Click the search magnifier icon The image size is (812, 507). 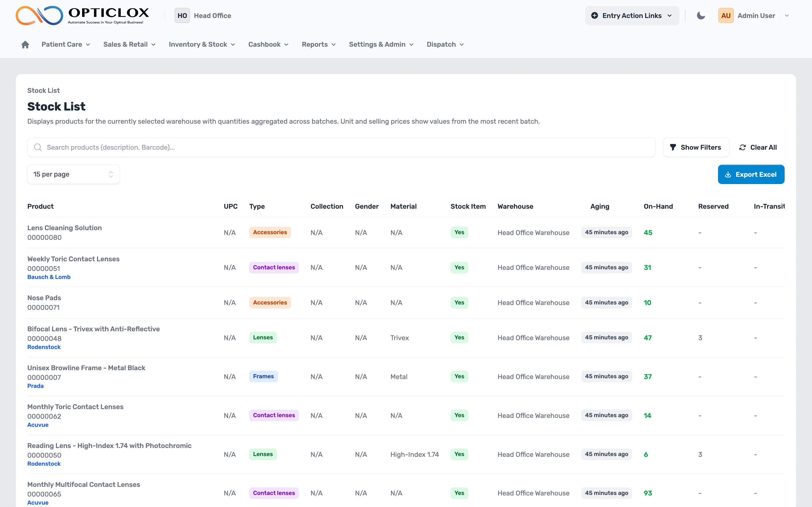[x=38, y=147]
